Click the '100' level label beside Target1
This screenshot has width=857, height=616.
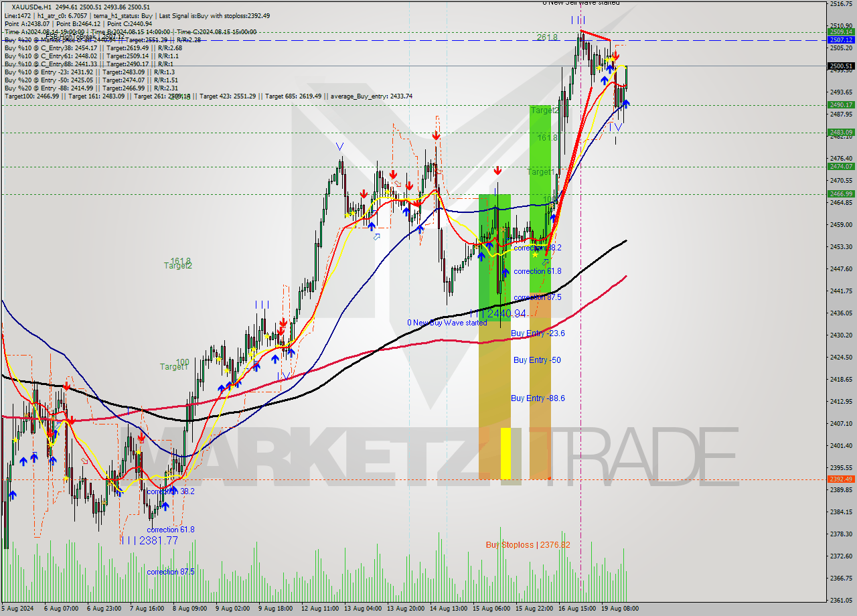pos(183,362)
